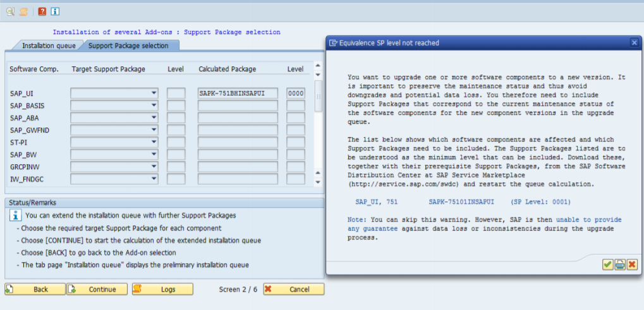Click the calculated package field for ST-PI
Screen dimensions: 644x310
coord(238,142)
